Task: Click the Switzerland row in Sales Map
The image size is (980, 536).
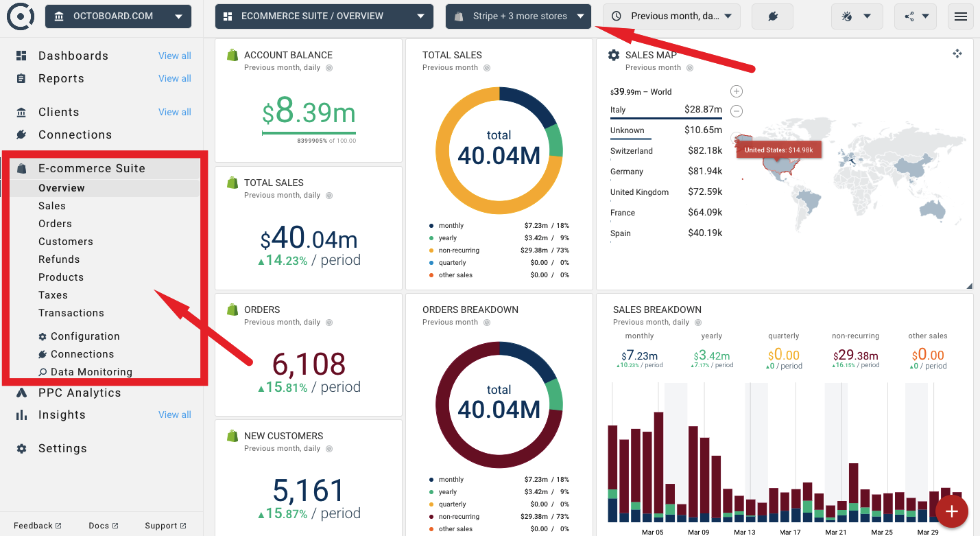Action: [666, 151]
